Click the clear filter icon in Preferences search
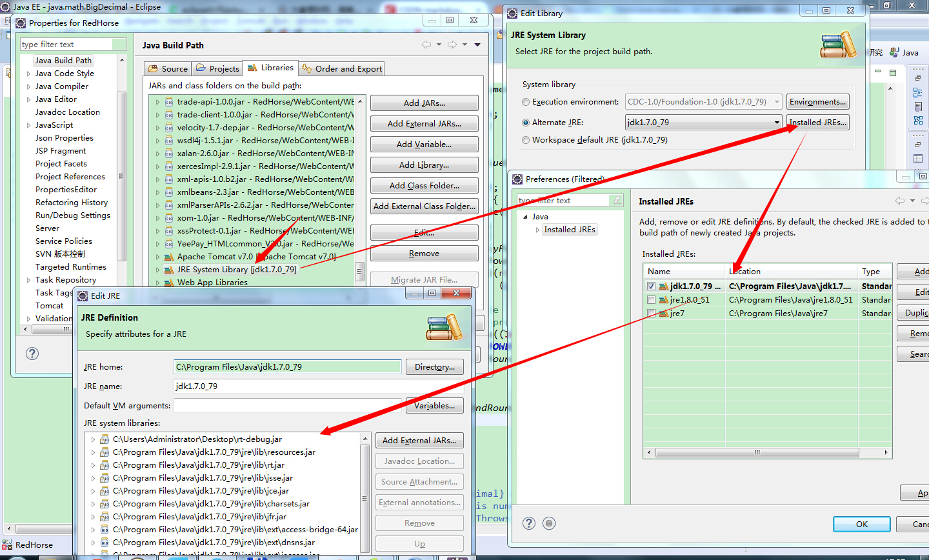The height and width of the screenshot is (560, 929). coord(617,201)
